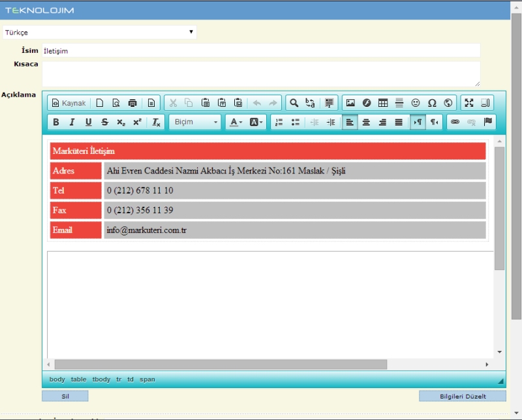Select the tbody element path item
This screenshot has width=522, height=420.
[101, 380]
